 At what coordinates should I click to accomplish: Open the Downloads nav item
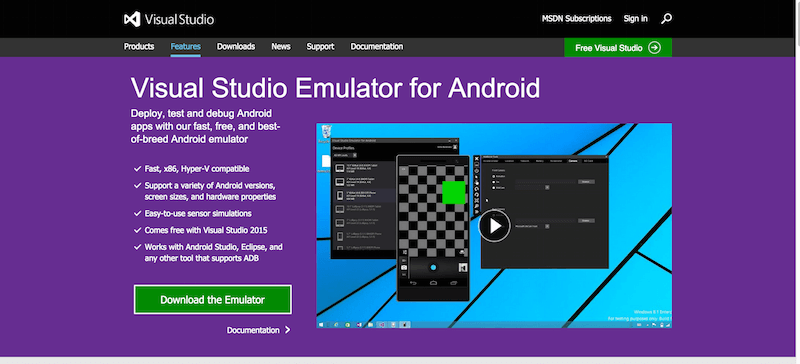click(x=236, y=46)
